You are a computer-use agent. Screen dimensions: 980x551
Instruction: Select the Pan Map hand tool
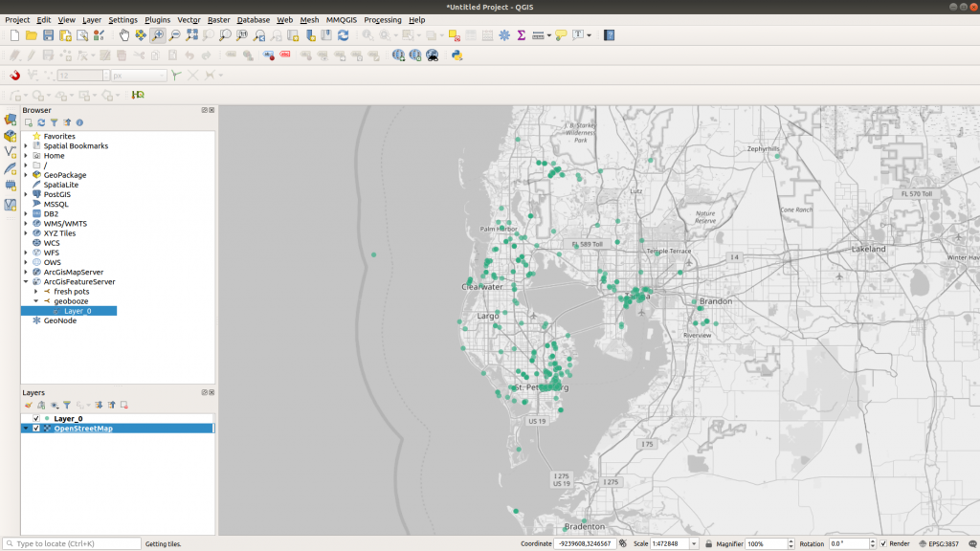click(x=124, y=35)
